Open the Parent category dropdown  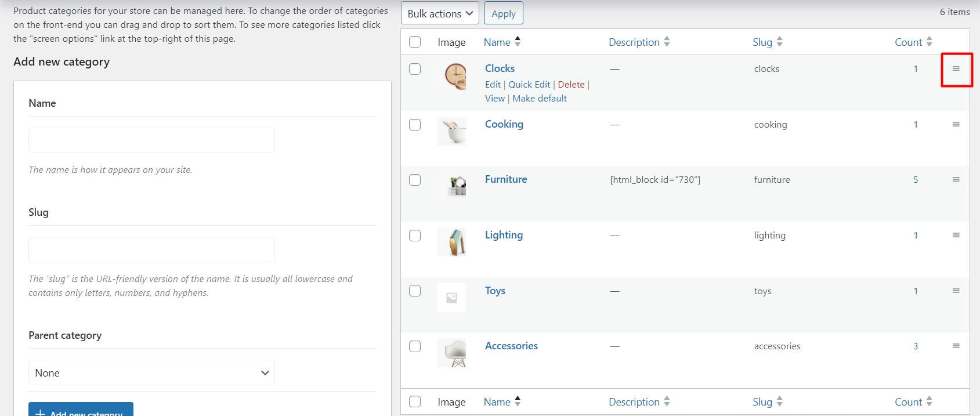coord(151,372)
